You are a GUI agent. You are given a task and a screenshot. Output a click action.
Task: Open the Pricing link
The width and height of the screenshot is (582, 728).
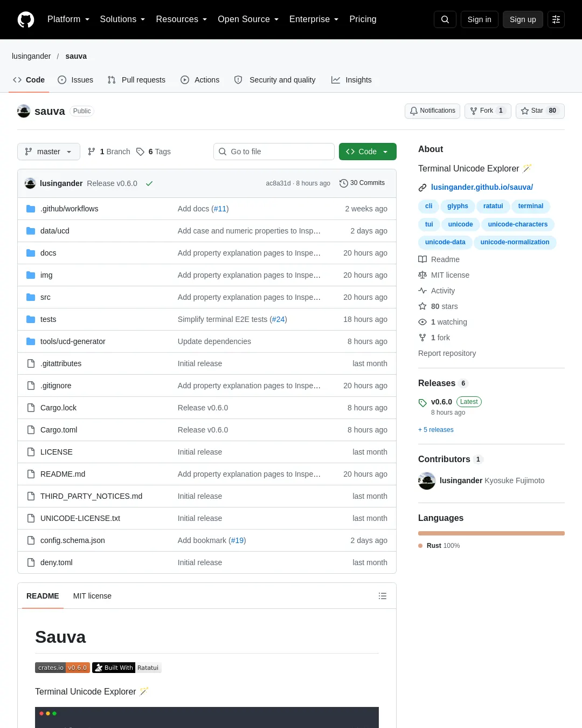[363, 19]
